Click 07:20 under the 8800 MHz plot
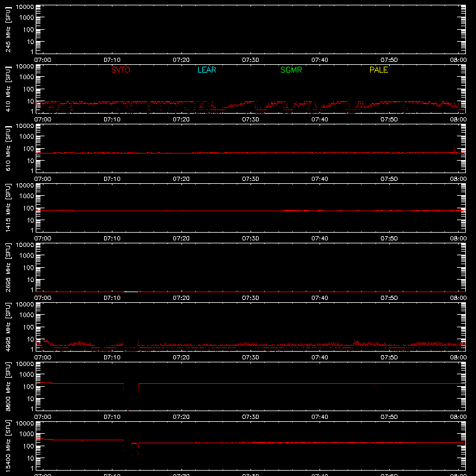This screenshot has height=476, width=476. [181, 417]
